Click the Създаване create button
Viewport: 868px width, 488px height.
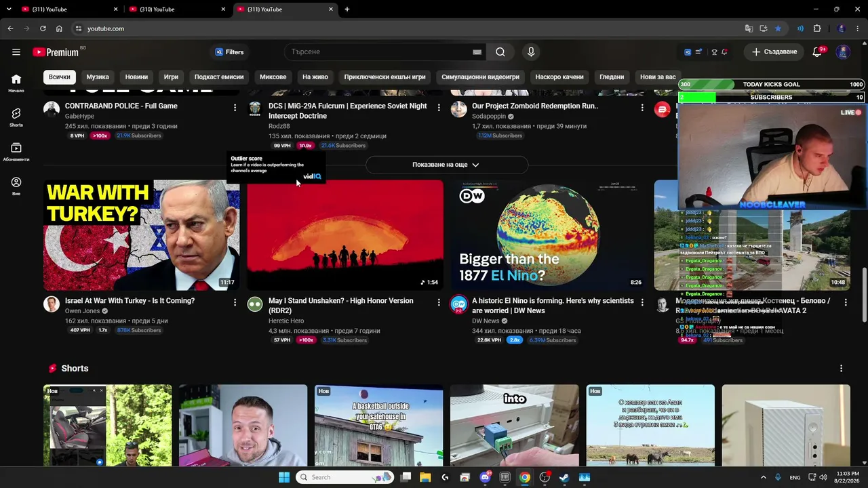click(774, 52)
